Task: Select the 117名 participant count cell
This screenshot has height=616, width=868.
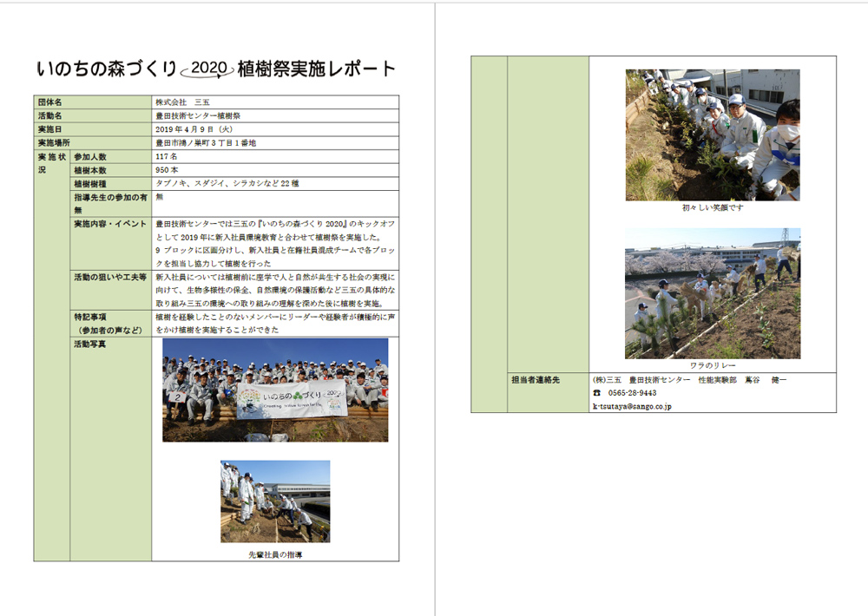Action: [167, 157]
